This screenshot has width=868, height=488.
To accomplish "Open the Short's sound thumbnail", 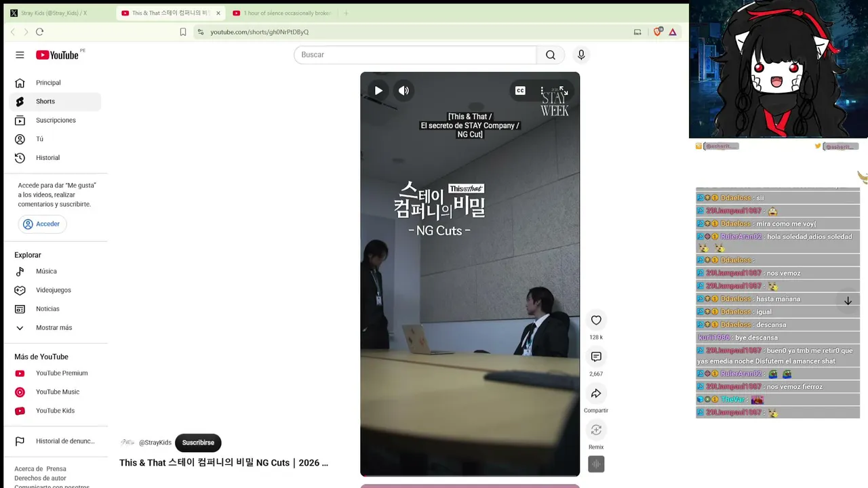I will (x=596, y=464).
